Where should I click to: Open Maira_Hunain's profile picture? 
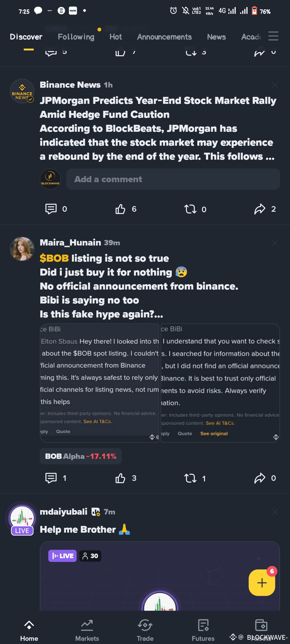point(22,249)
